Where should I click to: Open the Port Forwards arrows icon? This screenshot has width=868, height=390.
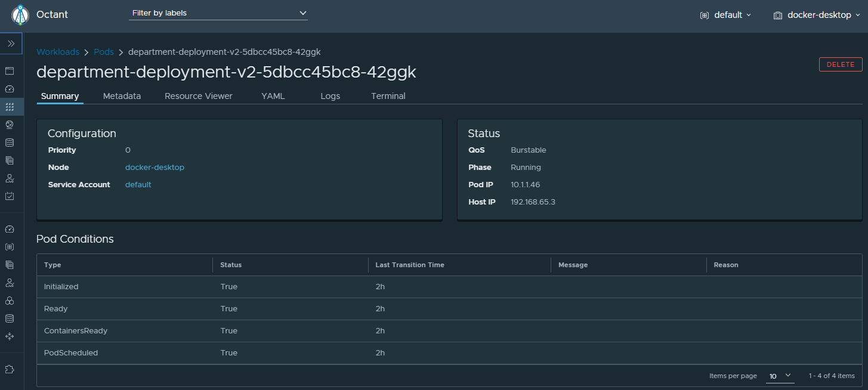click(10, 336)
